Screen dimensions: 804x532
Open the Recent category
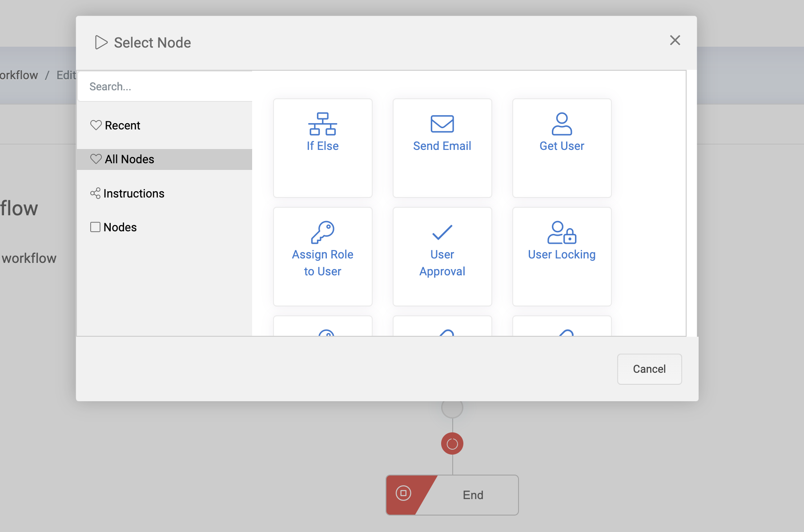pos(122,125)
